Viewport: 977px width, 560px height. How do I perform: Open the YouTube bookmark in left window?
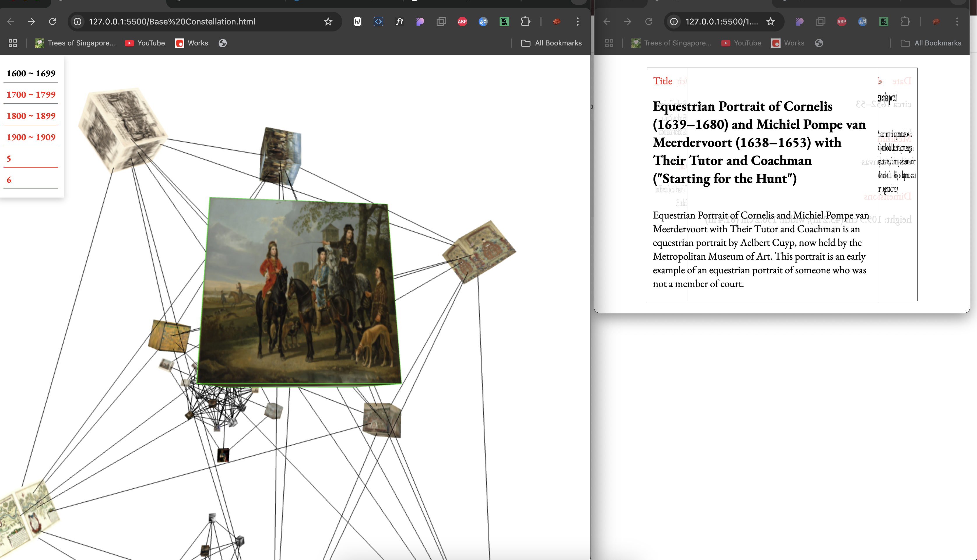(x=145, y=43)
